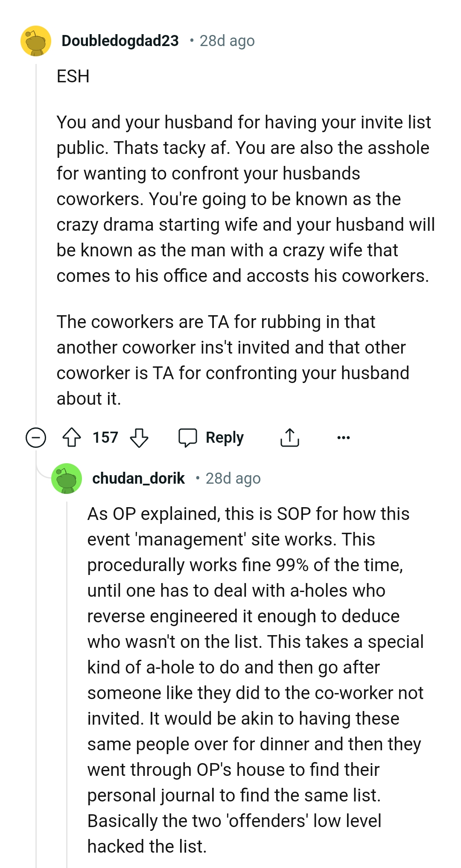Open chudan_dorik's profile from the username
461x868 pixels.
139,478
